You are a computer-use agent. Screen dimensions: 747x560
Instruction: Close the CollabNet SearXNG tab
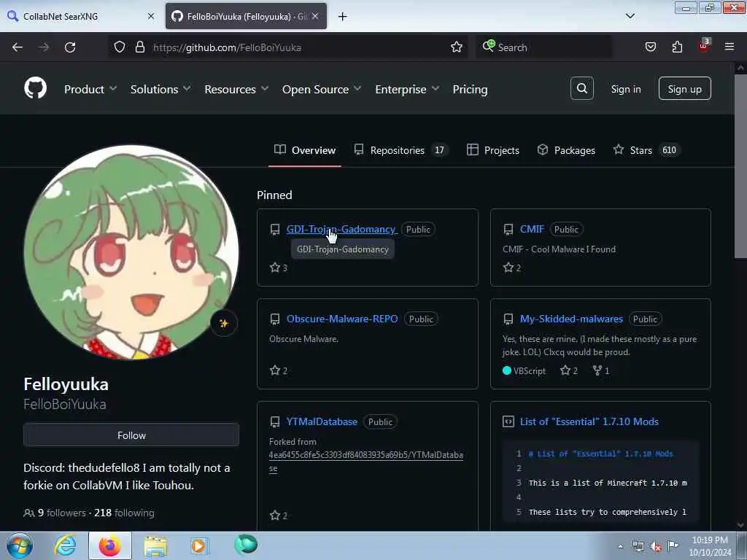(x=151, y=16)
